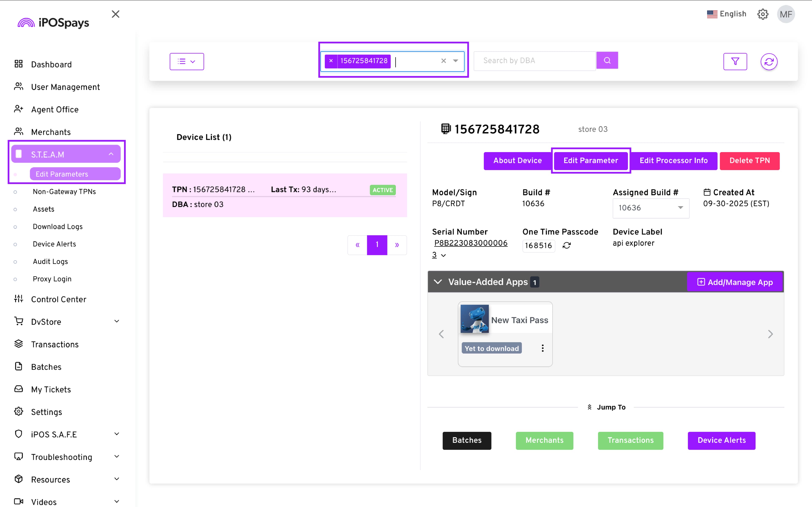Select the Dashboard grid icon in sidebar
812x507 pixels.
pyautogui.click(x=18, y=64)
